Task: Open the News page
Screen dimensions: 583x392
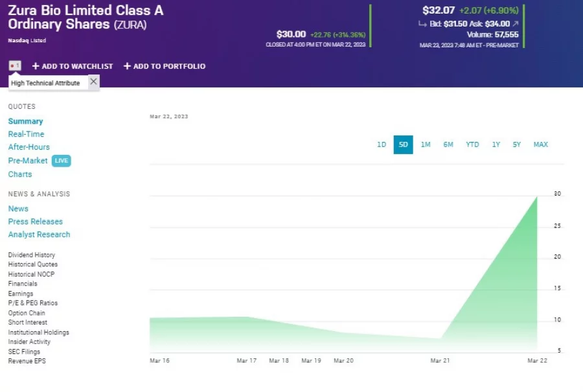Action: tap(17, 209)
